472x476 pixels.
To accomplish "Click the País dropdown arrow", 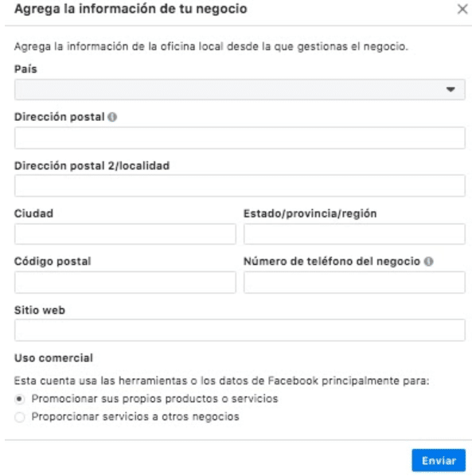I will [x=451, y=90].
